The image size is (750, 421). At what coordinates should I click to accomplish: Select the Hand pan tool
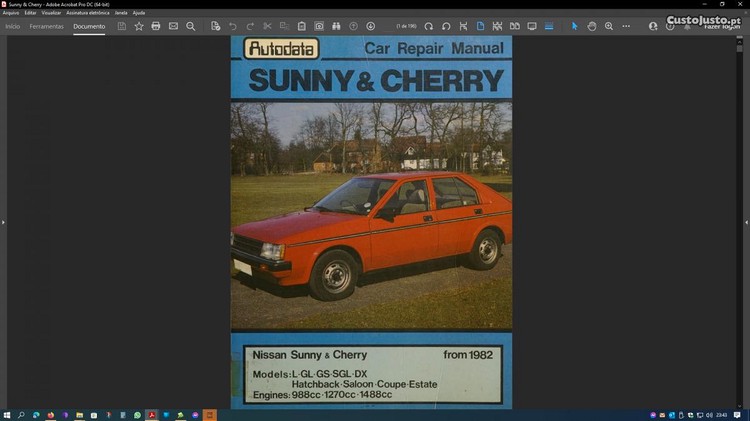coord(592,26)
